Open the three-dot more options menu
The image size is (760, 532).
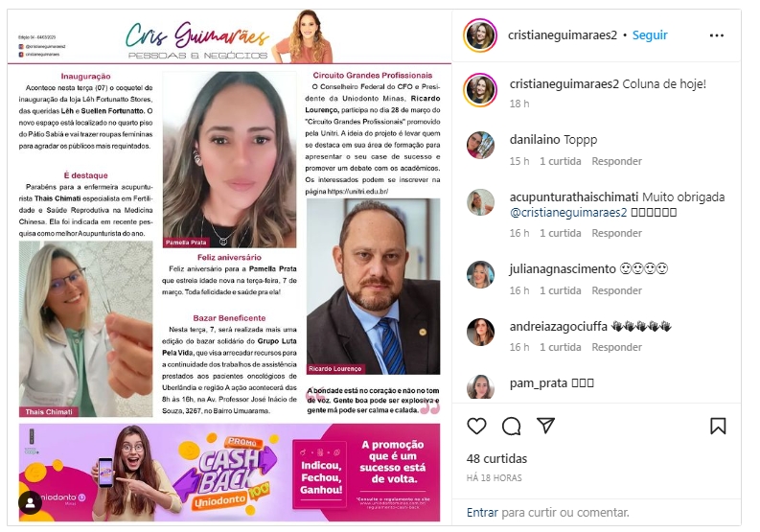716,35
